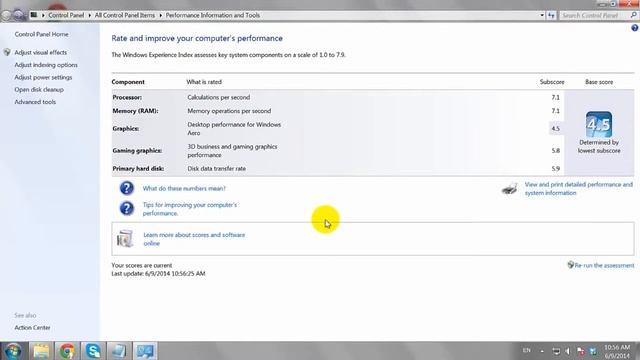
Task: Click the question icon beside 'What do these numbers mean?'
Action: point(127,188)
